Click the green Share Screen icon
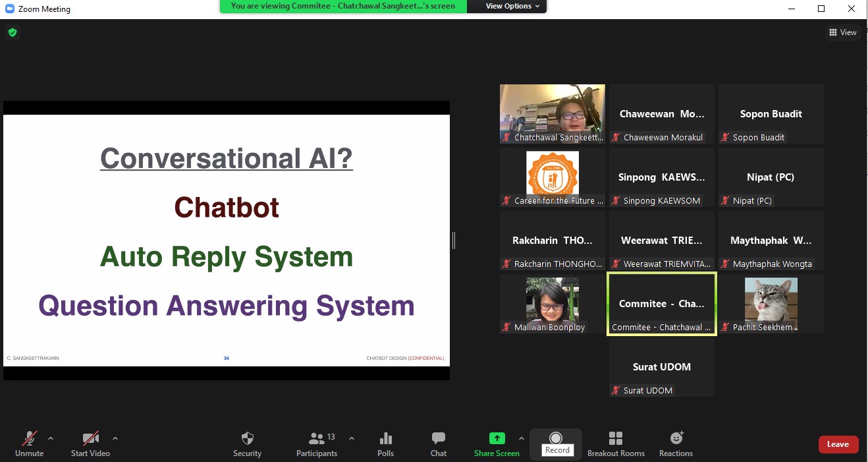 point(497,439)
